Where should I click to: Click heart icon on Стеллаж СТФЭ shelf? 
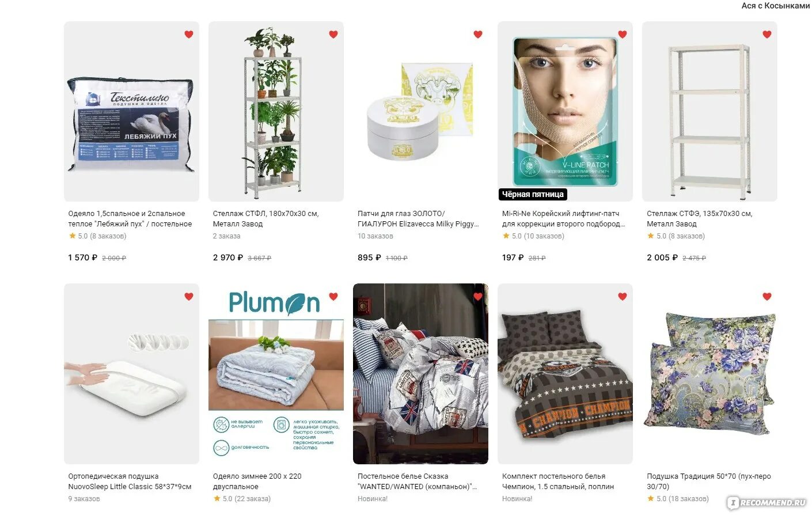pyautogui.click(x=767, y=35)
